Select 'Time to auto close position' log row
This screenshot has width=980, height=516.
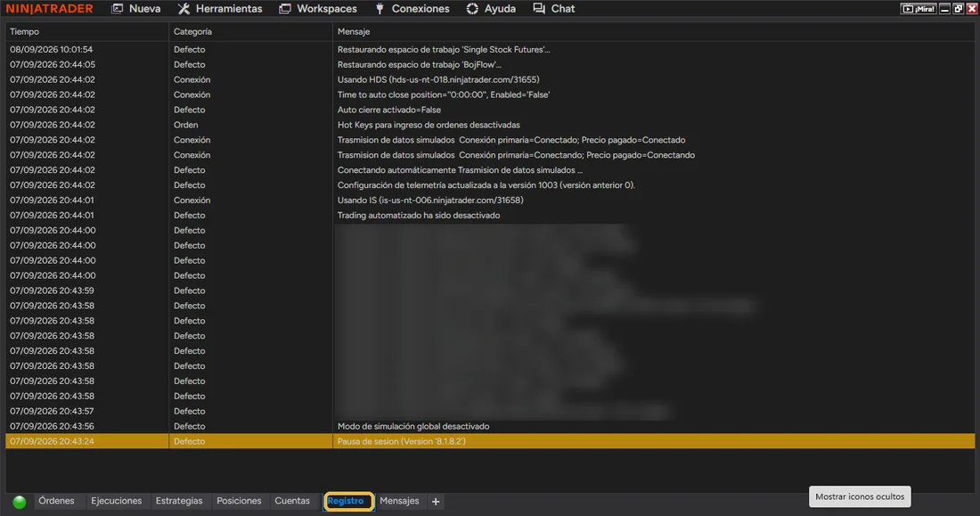click(490, 94)
